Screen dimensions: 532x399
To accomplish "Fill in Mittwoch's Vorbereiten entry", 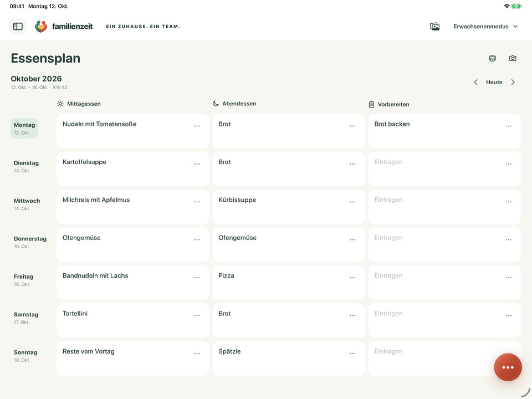I will click(444, 207).
